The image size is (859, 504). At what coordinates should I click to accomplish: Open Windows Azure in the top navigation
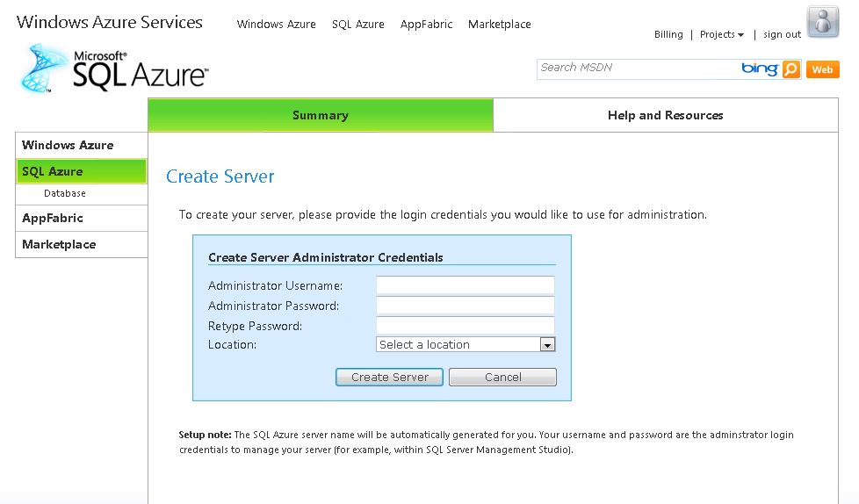[276, 24]
